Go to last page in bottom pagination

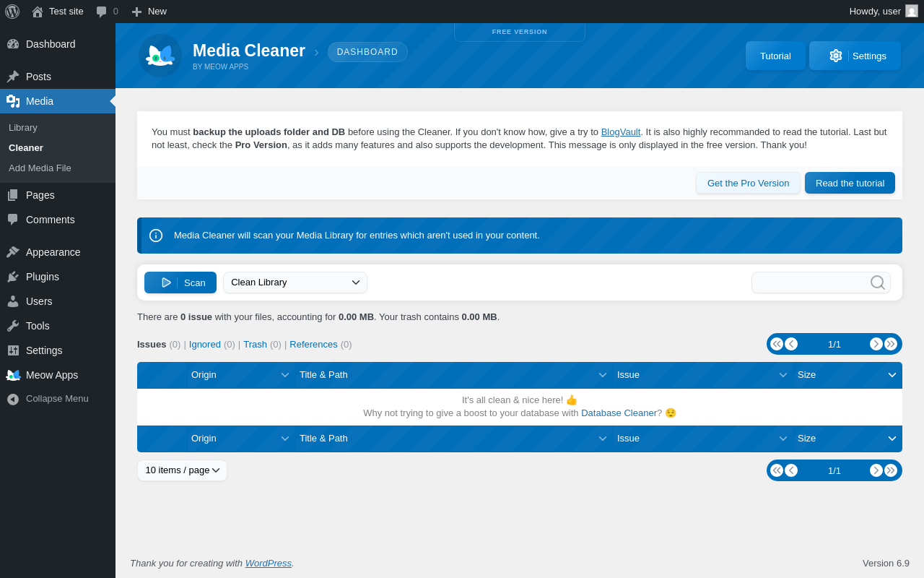(891, 470)
